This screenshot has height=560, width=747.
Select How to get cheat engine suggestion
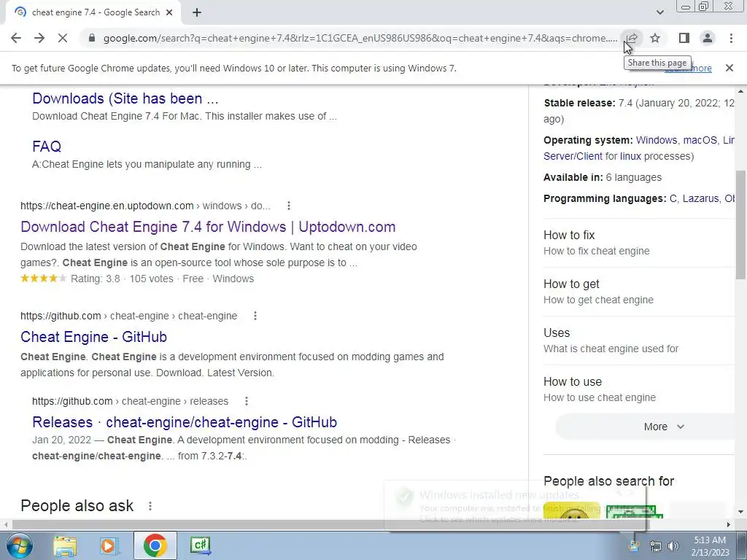(x=638, y=292)
